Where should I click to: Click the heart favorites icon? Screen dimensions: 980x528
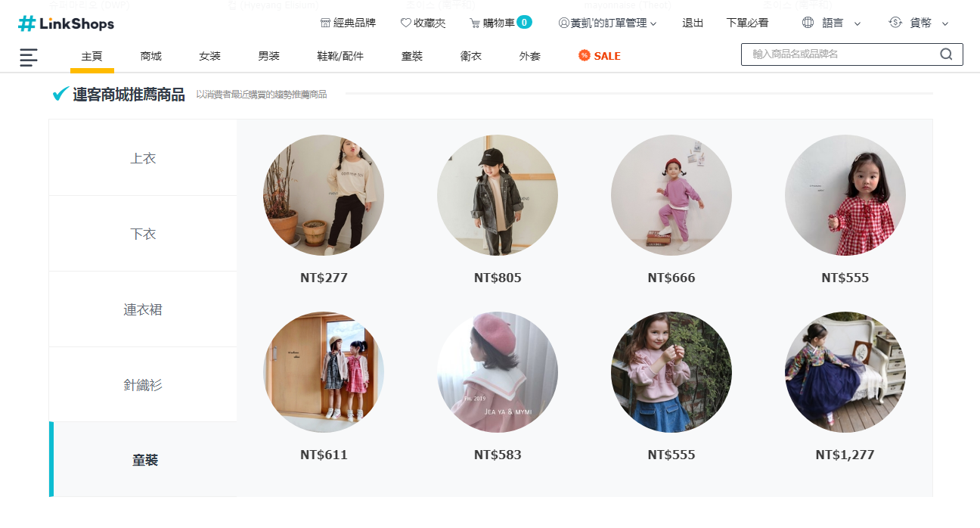406,23
